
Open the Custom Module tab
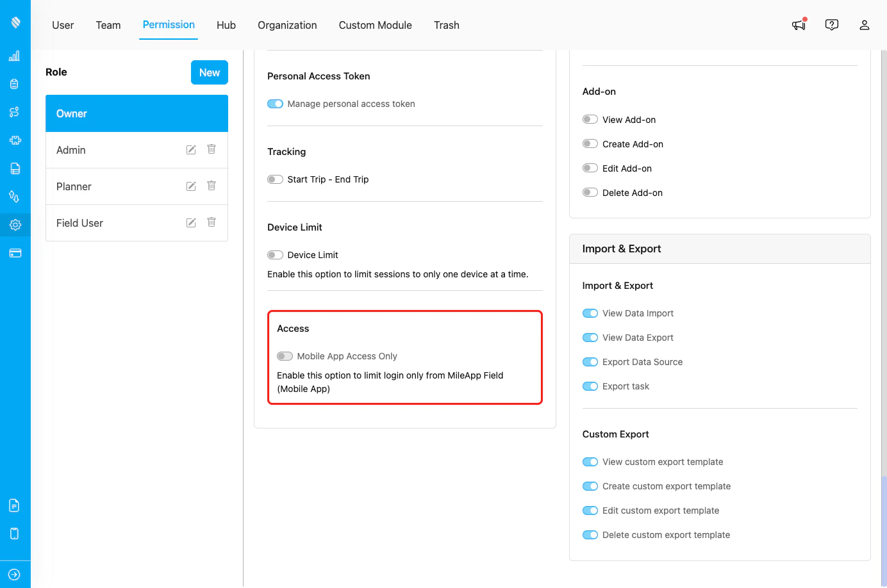click(x=375, y=25)
